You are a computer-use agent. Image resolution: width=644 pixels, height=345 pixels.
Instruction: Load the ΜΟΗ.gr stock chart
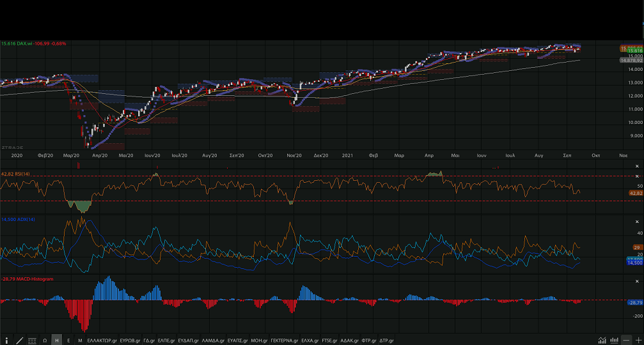(259, 341)
